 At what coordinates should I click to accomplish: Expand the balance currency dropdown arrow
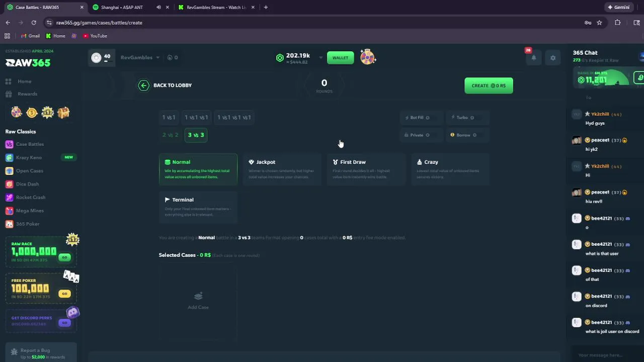pyautogui.click(x=320, y=58)
